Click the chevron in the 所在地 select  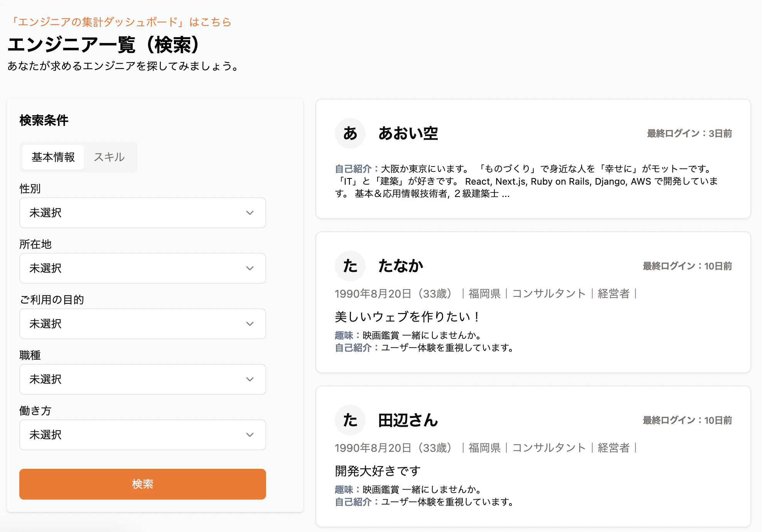(250, 268)
